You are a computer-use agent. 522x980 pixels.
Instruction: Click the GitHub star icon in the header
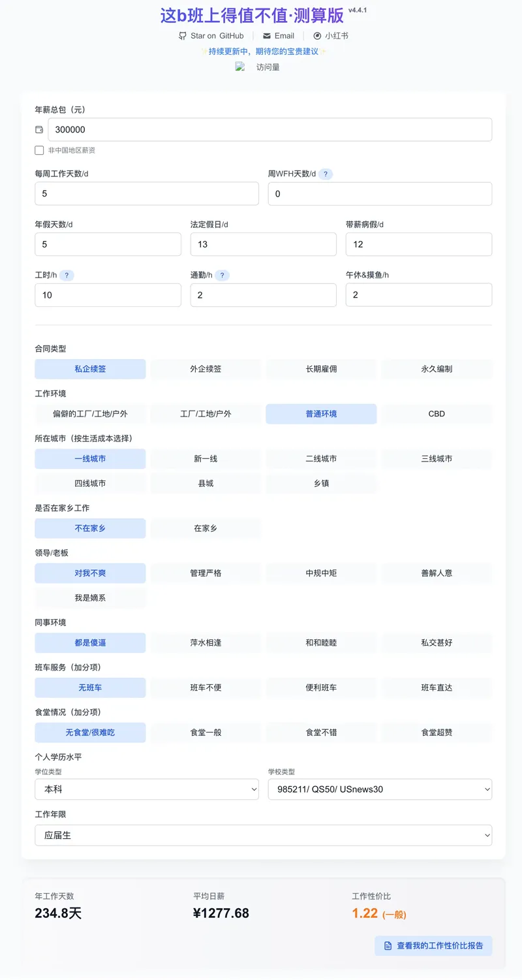click(x=183, y=36)
